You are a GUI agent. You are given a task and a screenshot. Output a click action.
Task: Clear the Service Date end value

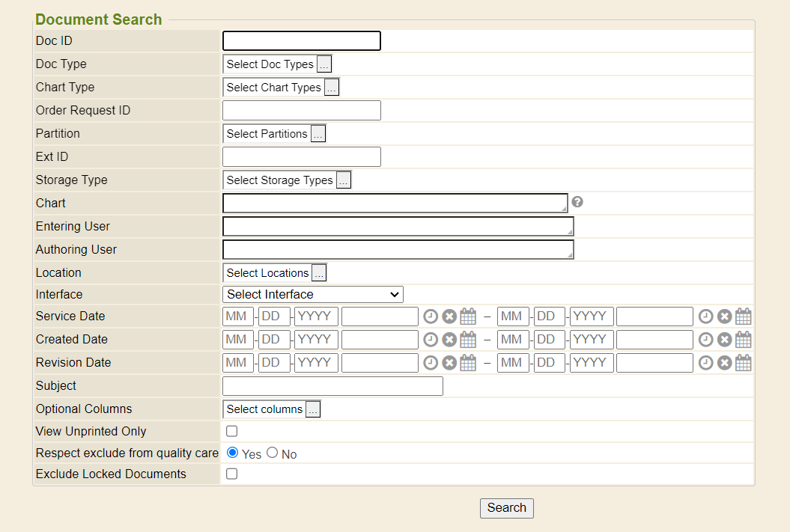coord(725,317)
